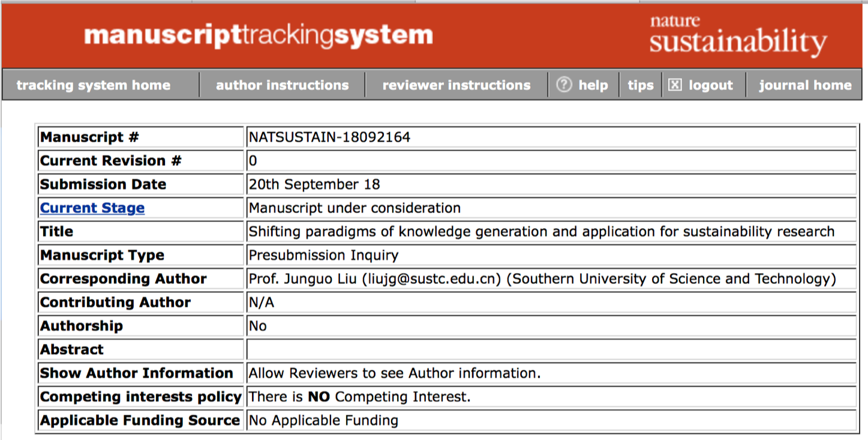Click the manuscript title text
Screen dimensions: 868x440
[541, 232]
